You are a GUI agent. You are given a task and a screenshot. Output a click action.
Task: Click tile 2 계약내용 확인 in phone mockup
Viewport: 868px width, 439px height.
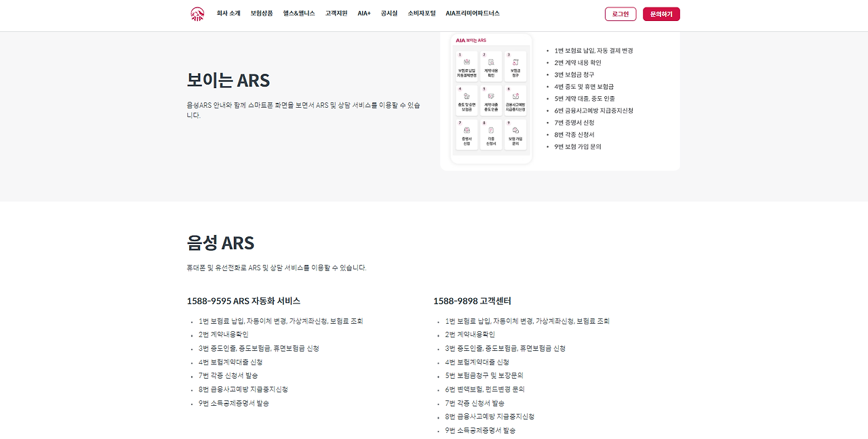[491, 67]
